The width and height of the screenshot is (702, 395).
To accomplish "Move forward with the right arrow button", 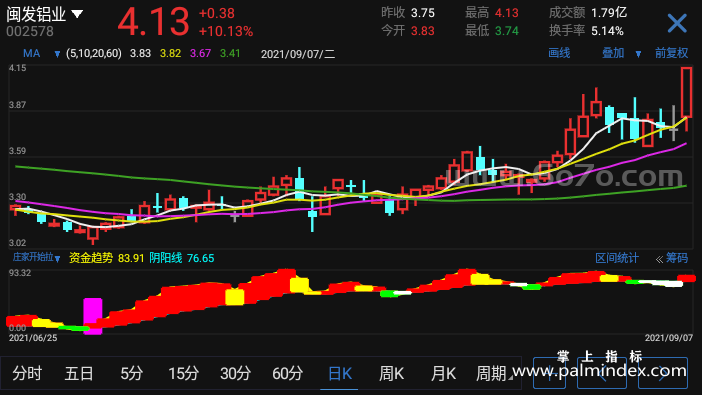I will [663, 373].
